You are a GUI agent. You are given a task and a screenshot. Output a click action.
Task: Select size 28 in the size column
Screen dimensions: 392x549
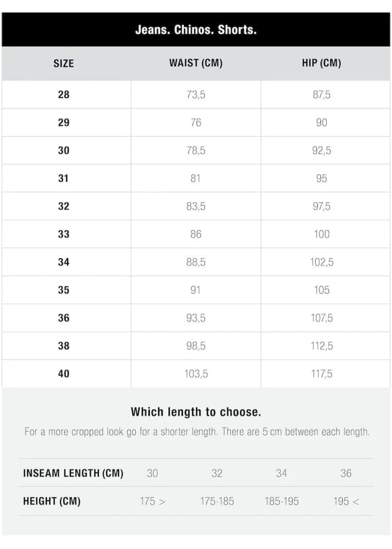64,94
